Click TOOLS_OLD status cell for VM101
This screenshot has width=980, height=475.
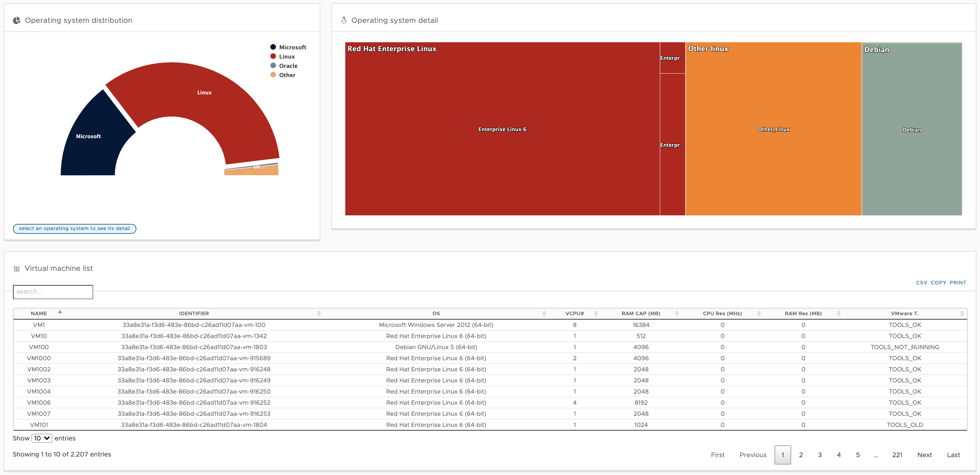point(905,425)
